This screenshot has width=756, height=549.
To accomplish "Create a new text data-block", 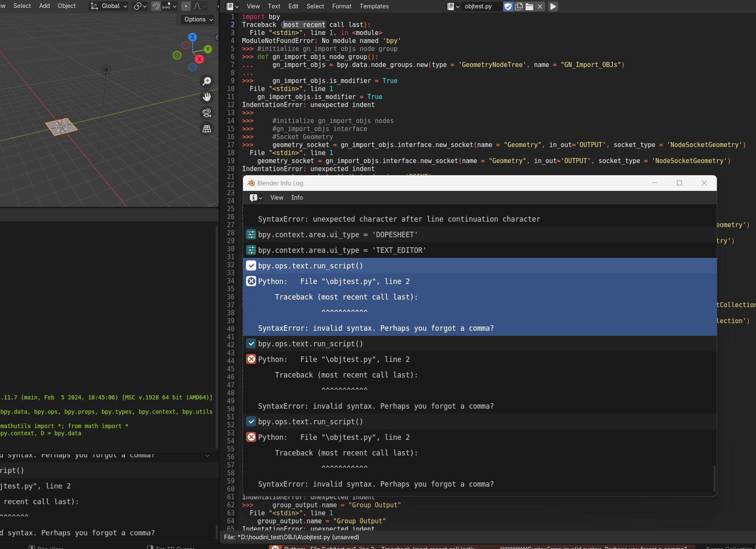I will (519, 6).
